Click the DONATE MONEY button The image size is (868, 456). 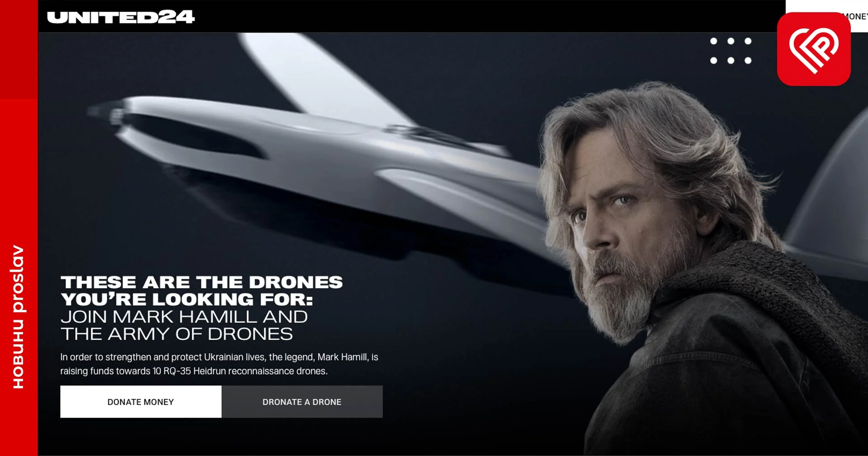tap(141, 402)
